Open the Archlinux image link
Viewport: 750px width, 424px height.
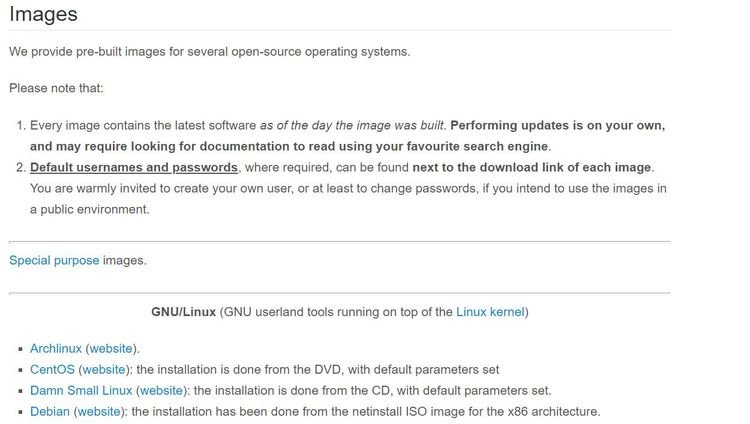click(56, 348)
